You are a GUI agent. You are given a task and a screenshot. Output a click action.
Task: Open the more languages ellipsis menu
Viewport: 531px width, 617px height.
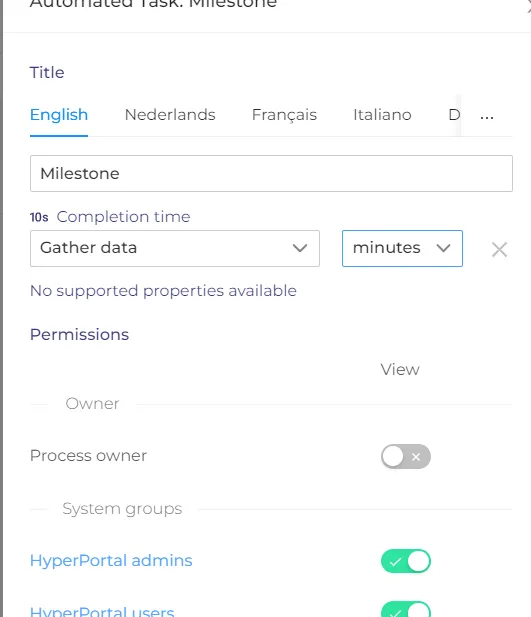coord(487,115)
